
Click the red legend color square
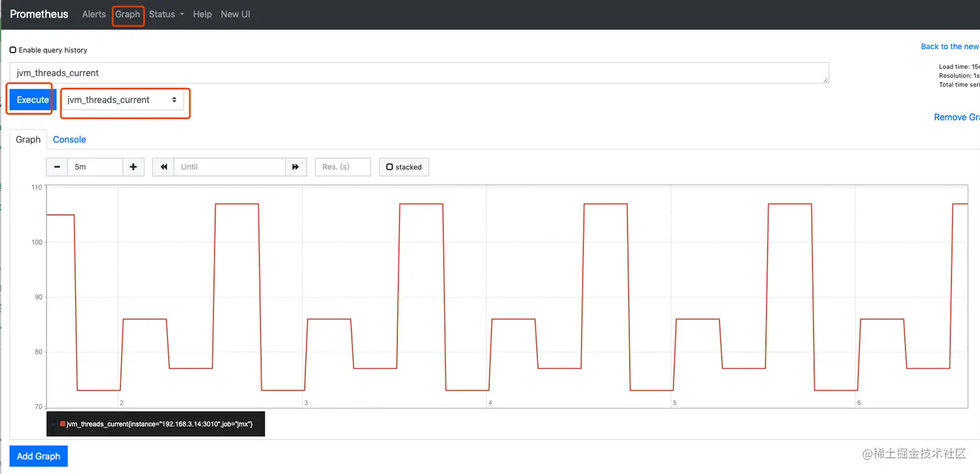pyautogui.click(x=63, y=423)
